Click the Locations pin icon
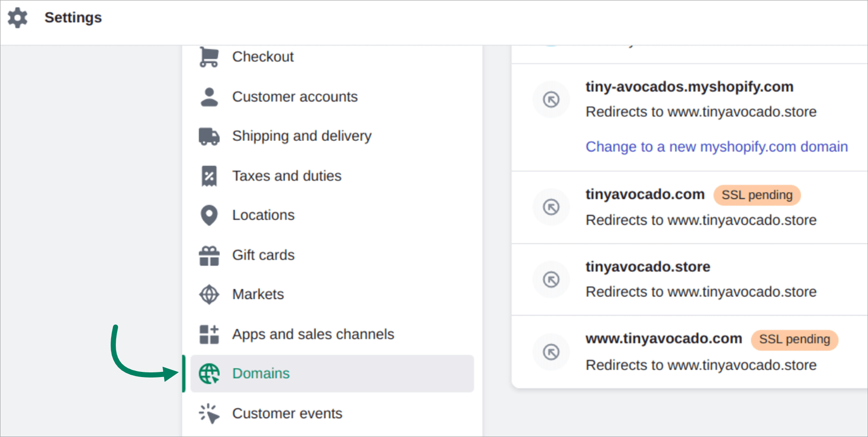This screenshot has height=437, width=868. click(x=209, y=215)
